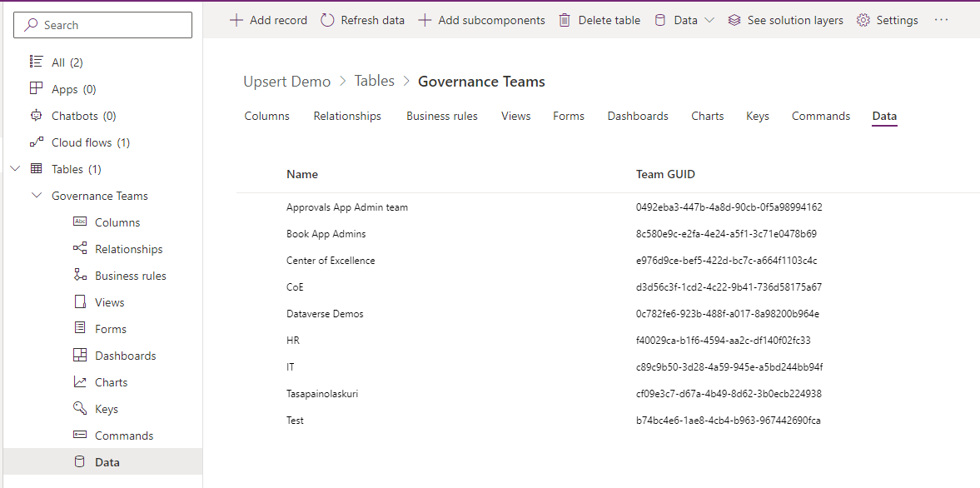Open the more commands ellipsis menu

[941, 20]
